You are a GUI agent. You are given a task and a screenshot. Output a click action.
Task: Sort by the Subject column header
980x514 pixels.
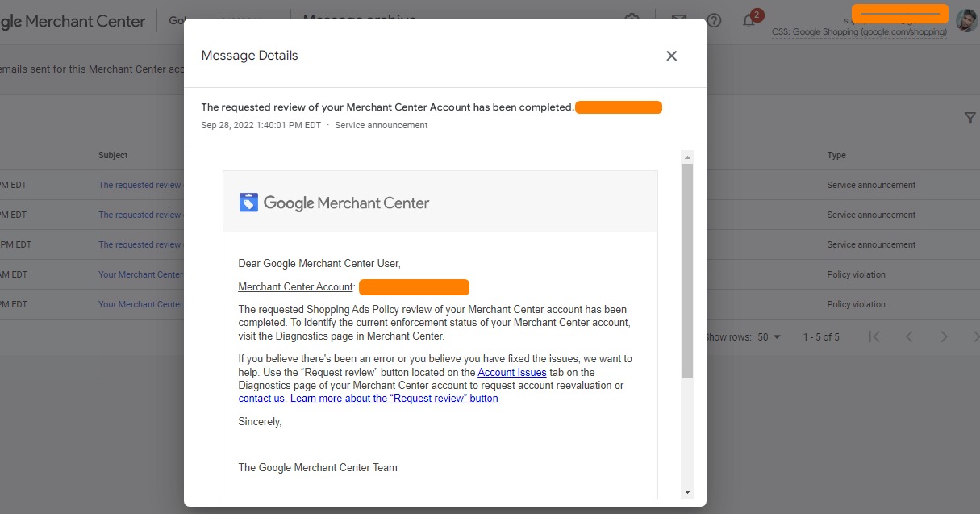pyautogui.click(x=113, y=155)
